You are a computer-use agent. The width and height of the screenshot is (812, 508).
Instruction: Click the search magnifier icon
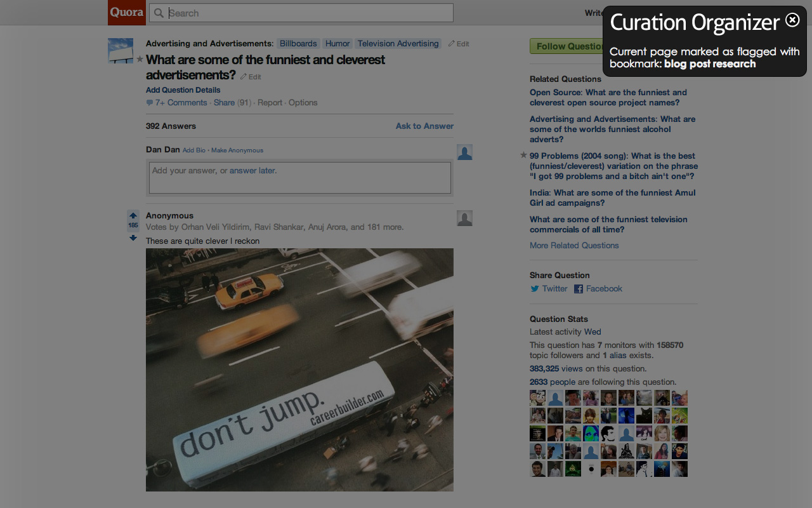(159, 13)
